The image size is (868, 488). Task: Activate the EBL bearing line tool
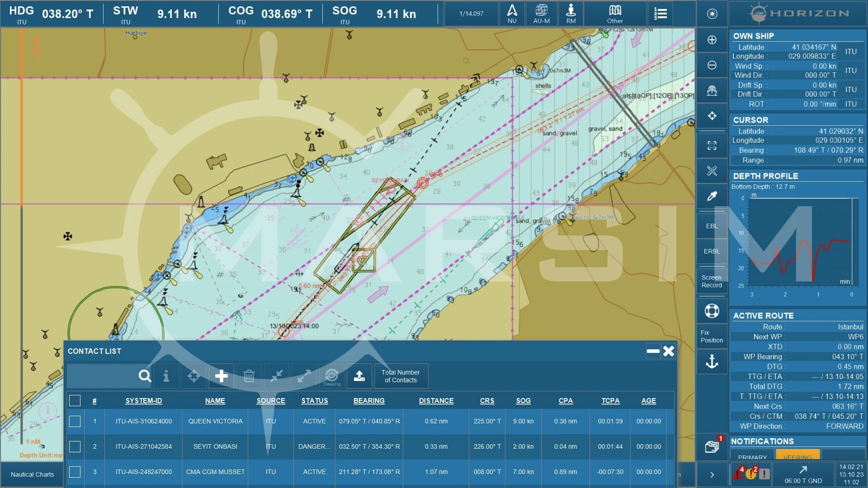[712, 226]
